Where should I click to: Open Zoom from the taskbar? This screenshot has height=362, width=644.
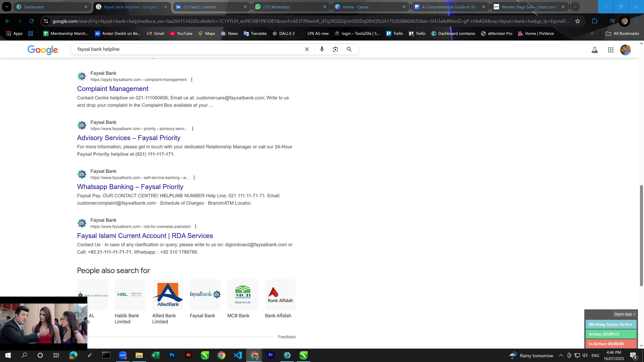point(122,355)
